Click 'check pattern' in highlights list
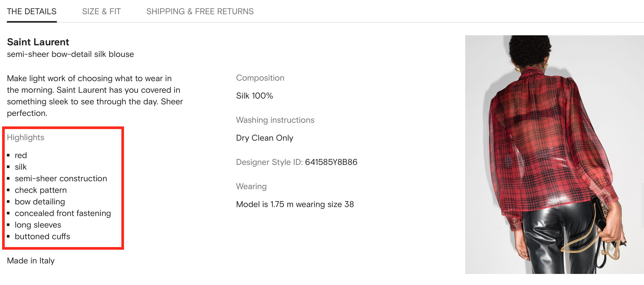This screenshot has height=285, width=644. (41, 190)
